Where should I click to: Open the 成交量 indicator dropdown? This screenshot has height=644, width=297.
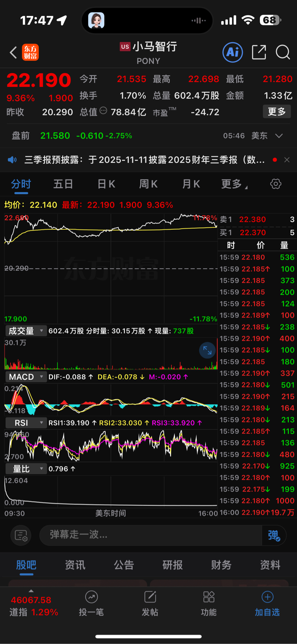[26, 331]
